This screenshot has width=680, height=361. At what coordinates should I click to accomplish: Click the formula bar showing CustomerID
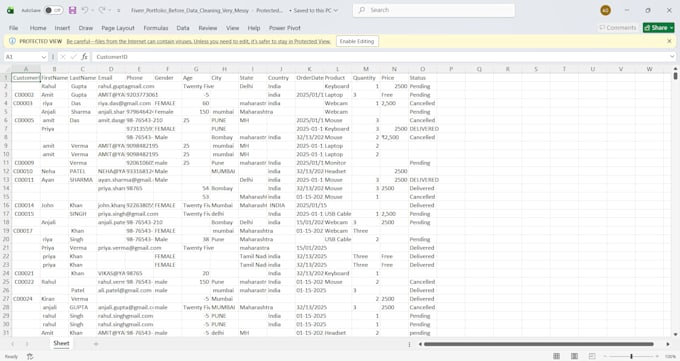pyautogui.click(x=380, y=57)
